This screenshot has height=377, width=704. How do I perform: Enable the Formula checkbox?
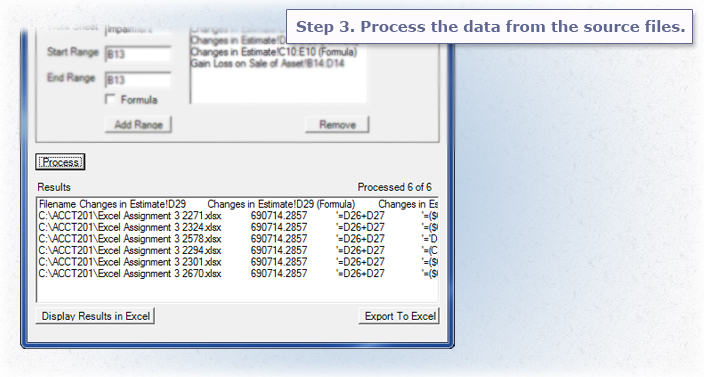110,99
